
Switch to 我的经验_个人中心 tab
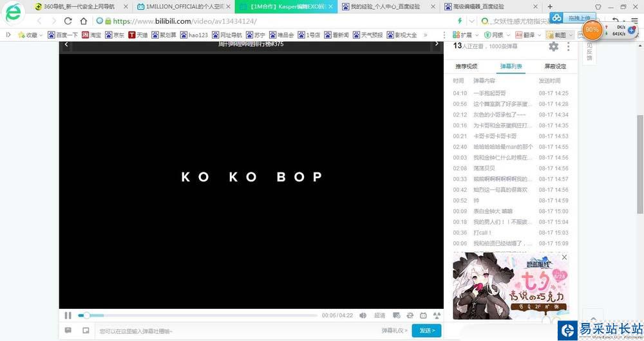point(385,6)
